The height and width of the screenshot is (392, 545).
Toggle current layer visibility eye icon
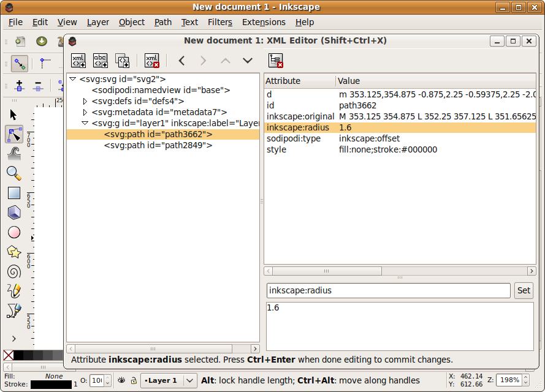coord(121,380)
